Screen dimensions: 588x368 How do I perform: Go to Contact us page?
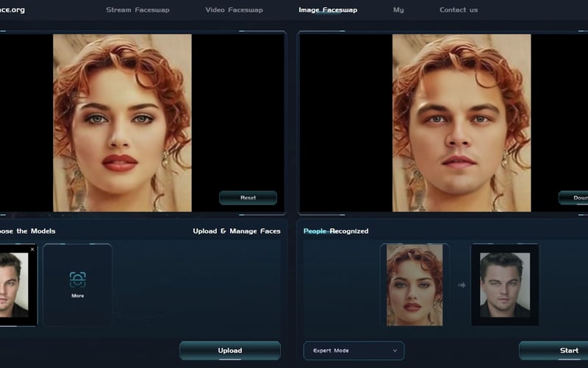pyautogui.click(x=459, y=10)
